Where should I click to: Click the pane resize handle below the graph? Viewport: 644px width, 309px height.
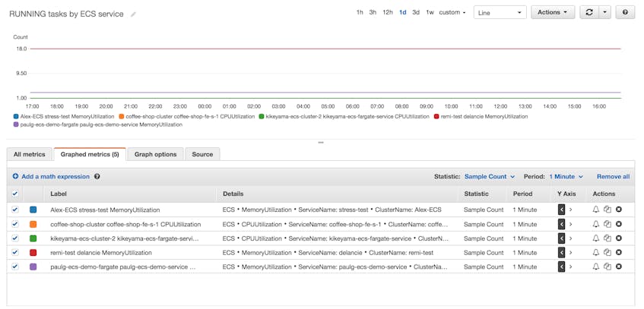[x=321, y=143]
